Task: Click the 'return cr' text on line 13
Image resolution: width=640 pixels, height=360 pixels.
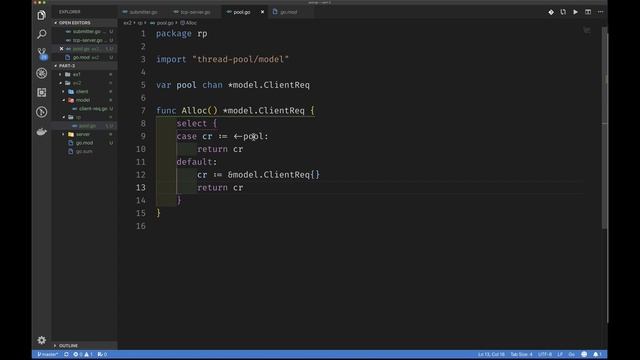Action: [220, 187]
